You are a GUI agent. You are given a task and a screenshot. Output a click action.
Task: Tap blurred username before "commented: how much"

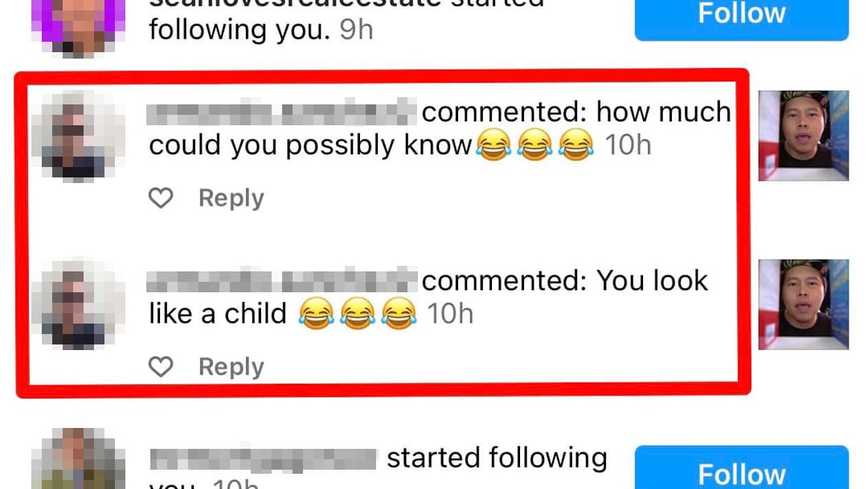(x=282, y=113)
